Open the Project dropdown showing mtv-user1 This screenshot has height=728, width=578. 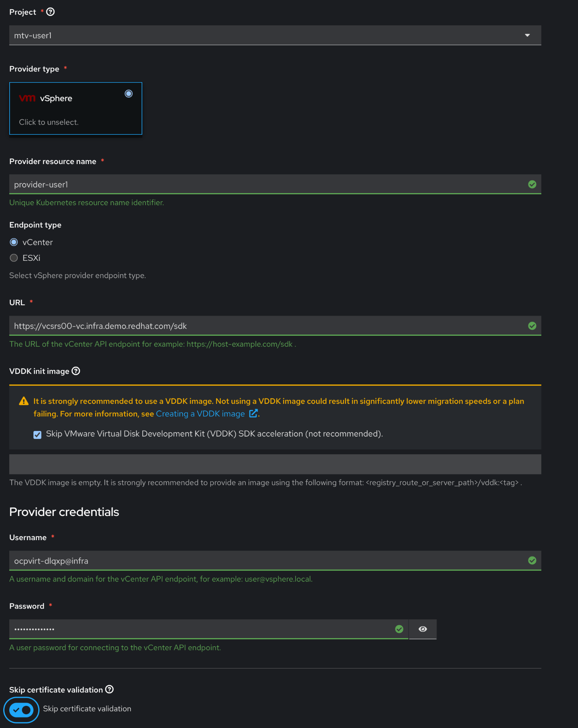pyautogui.click(x=266, y=35)
